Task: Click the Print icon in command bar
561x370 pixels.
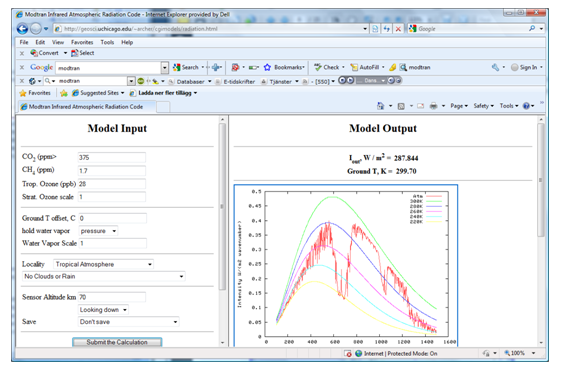Action: [x=433, y=106]
